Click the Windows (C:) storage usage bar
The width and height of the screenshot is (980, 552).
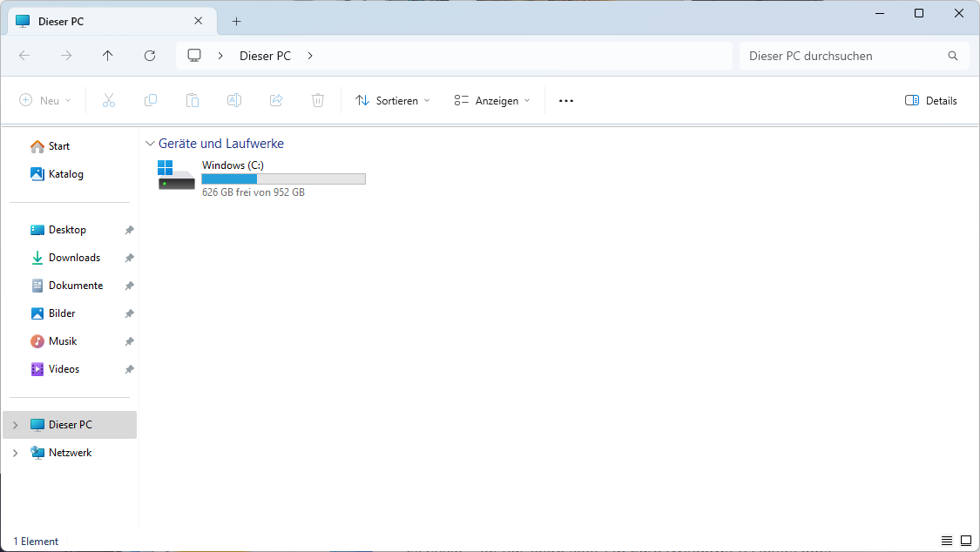click(284, 179)
